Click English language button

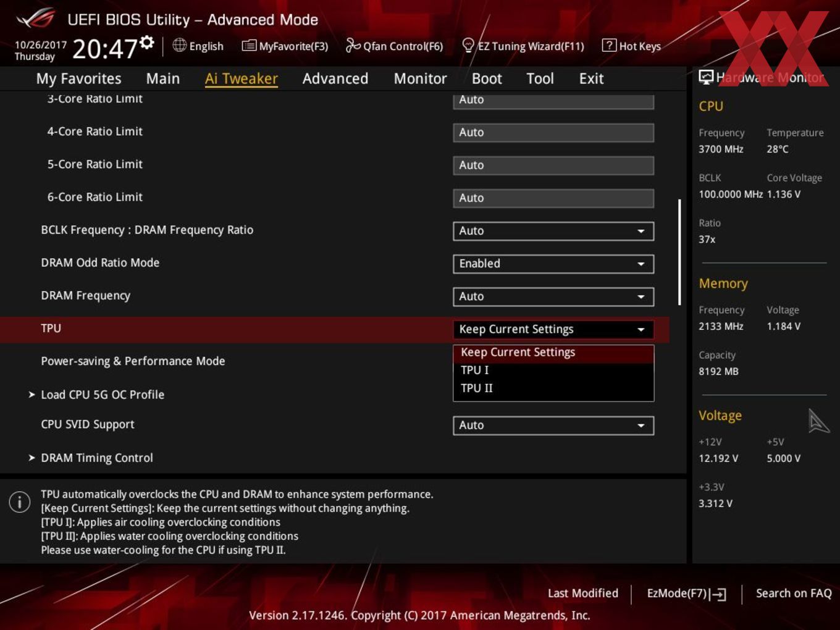(198, 46)
